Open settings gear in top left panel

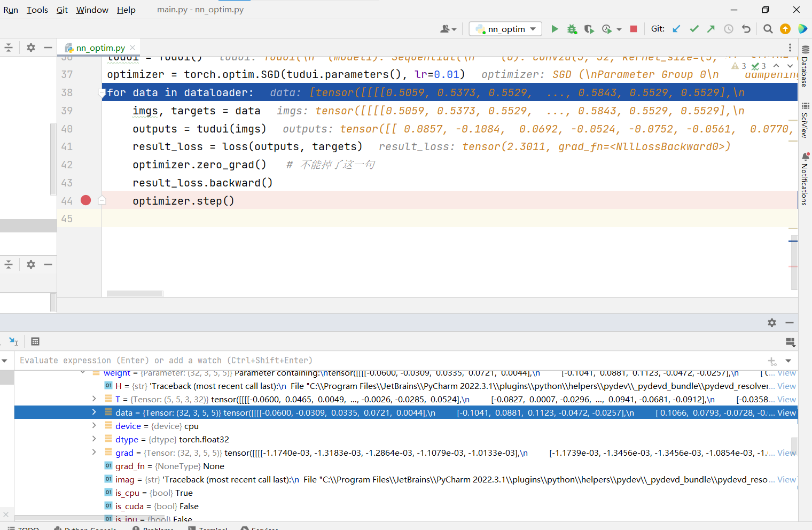pos(31,48)
